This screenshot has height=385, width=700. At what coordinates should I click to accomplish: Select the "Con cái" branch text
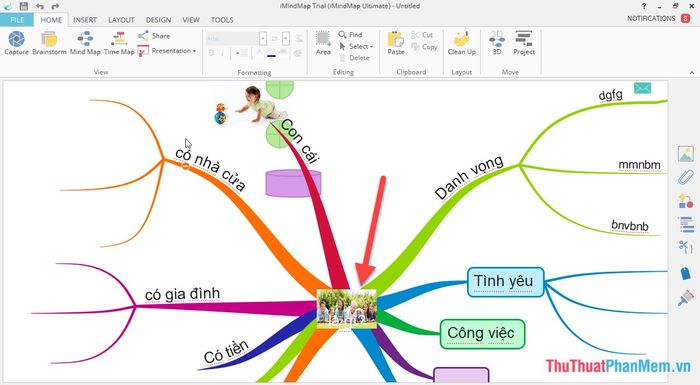point(299,141)
